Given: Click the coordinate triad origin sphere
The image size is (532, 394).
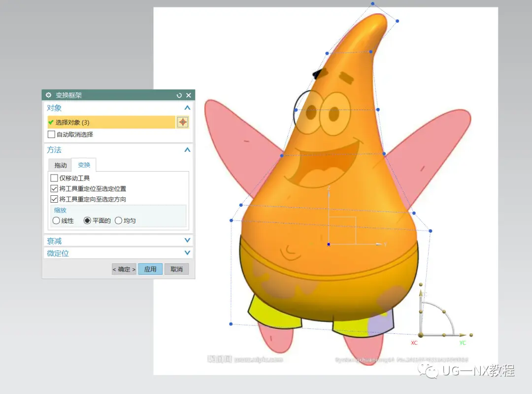Looking at the screenshot, I should click(421, 335).
